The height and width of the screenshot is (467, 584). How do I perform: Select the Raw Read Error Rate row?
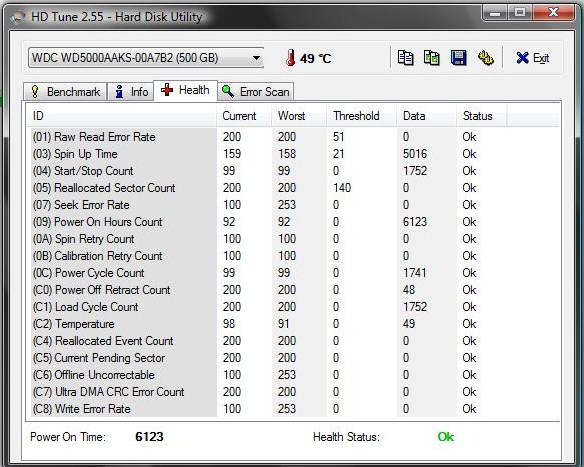(293, 137)
